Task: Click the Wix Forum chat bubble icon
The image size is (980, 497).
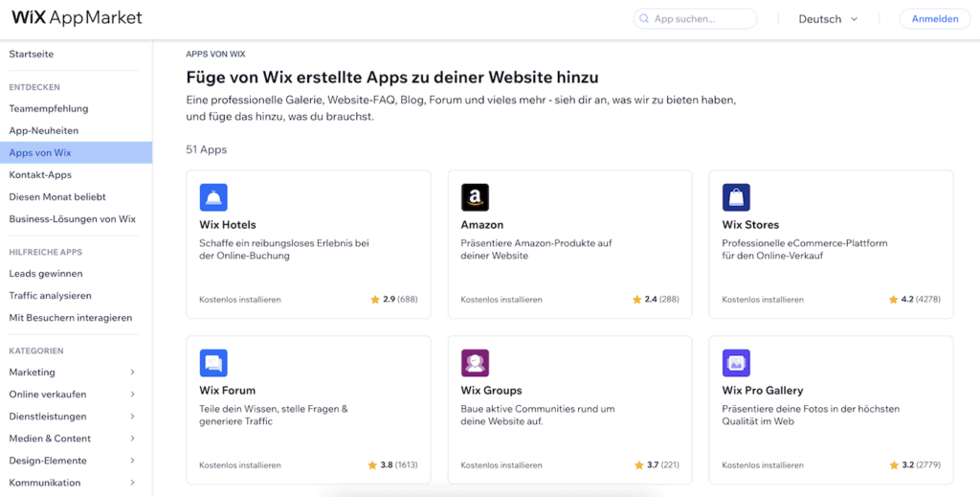Action: click(213, 363)
